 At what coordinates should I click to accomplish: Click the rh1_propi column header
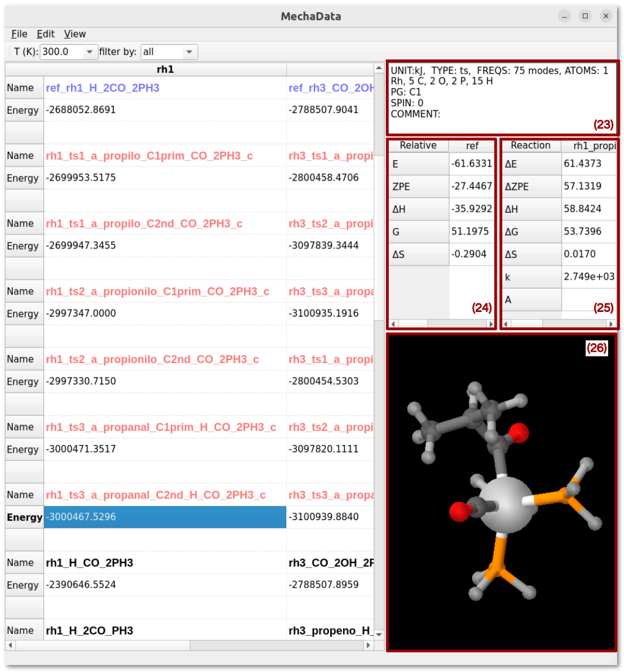pos(589,145)
